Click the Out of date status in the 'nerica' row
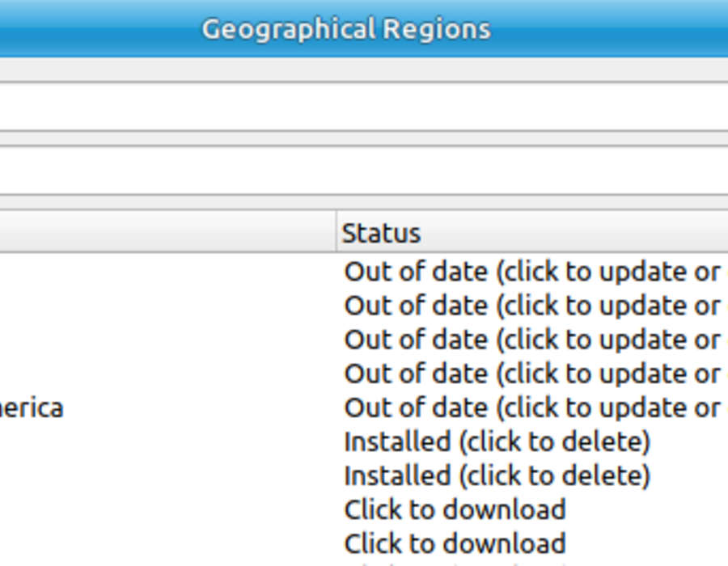728x566 pixels. pyautogui.click(x=535, y=408)
